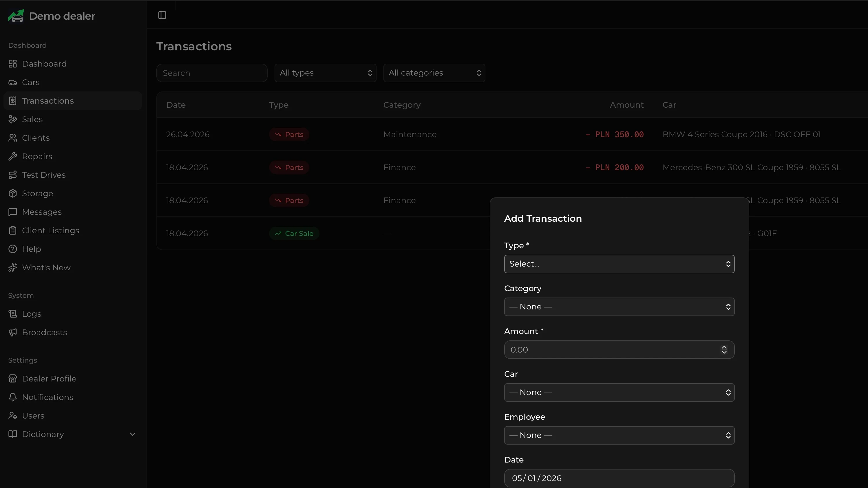Open the Category dropdown in Add Transaction
Screen dimensions: 868x488
[619, 307]
